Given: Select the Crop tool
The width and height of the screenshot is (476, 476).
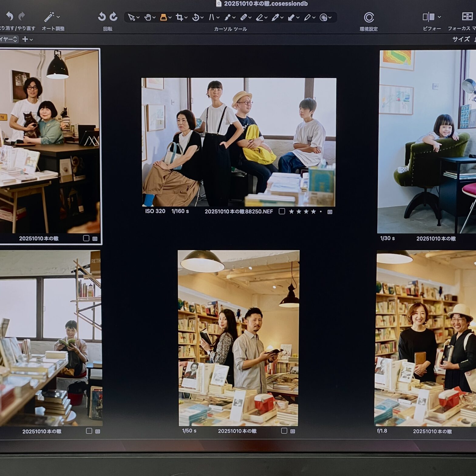Looking at the screenshot, I should click(179, 17).
